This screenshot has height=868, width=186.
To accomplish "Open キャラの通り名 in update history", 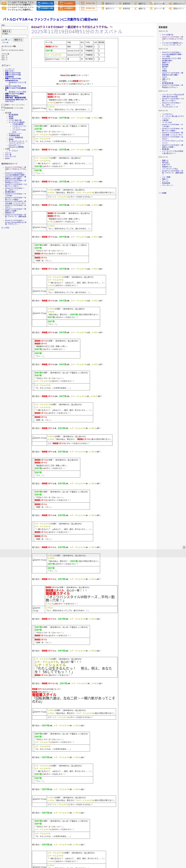I will click(167, 35).
